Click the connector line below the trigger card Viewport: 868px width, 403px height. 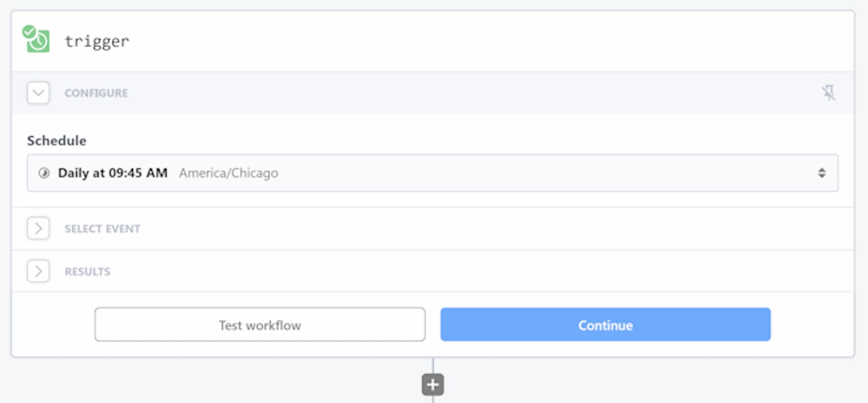pos(433,366)
